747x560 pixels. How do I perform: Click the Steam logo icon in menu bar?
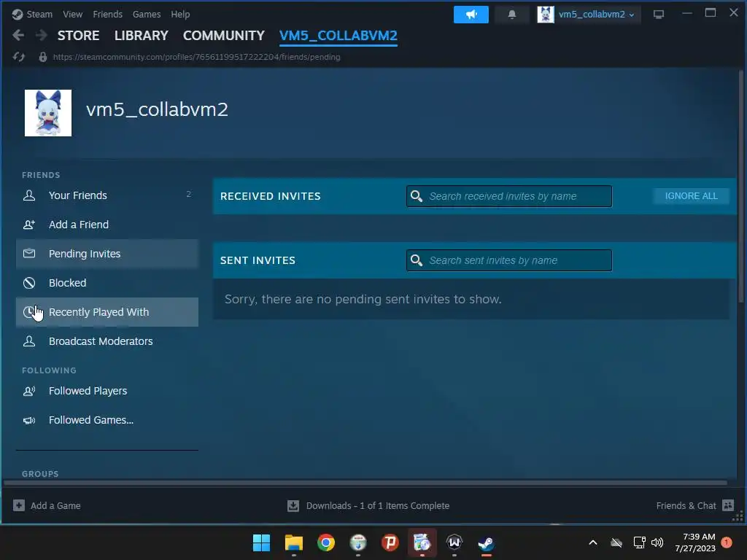click(18, 15)
